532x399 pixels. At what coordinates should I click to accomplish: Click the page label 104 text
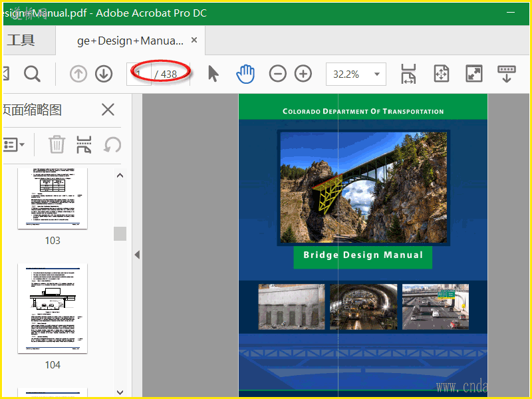click(x=53, y=365)
